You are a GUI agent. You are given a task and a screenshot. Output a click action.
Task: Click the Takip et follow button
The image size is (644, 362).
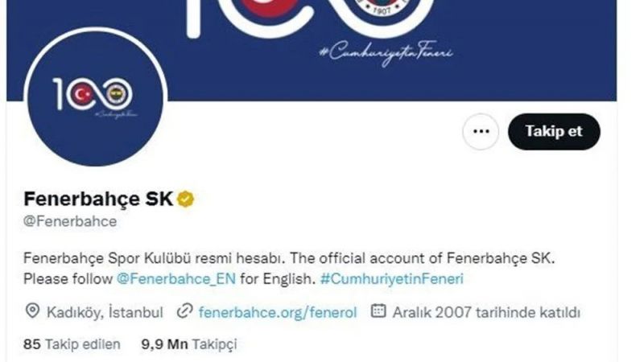[x=554, y=132]
